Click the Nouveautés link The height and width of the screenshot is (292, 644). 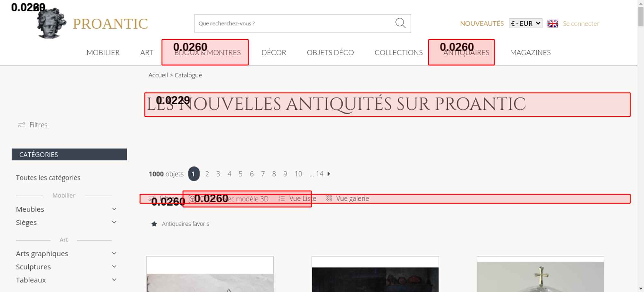[482, 23]
